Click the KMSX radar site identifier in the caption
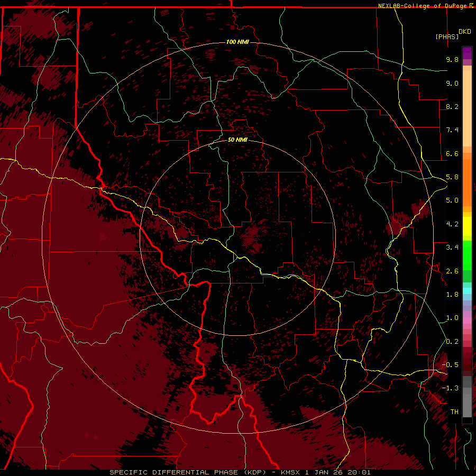This screenshot has height=476, width=476. [x=290, y=472]
